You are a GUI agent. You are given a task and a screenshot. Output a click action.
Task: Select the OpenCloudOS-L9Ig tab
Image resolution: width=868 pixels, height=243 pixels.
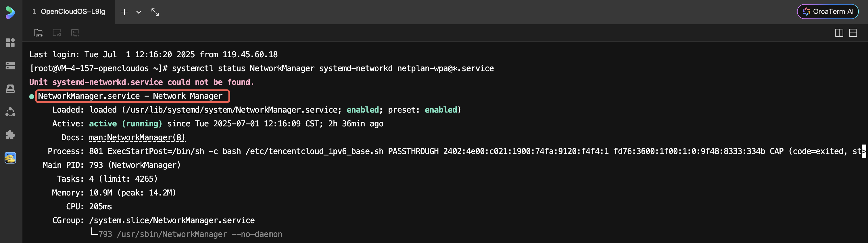tap(69, 12)
